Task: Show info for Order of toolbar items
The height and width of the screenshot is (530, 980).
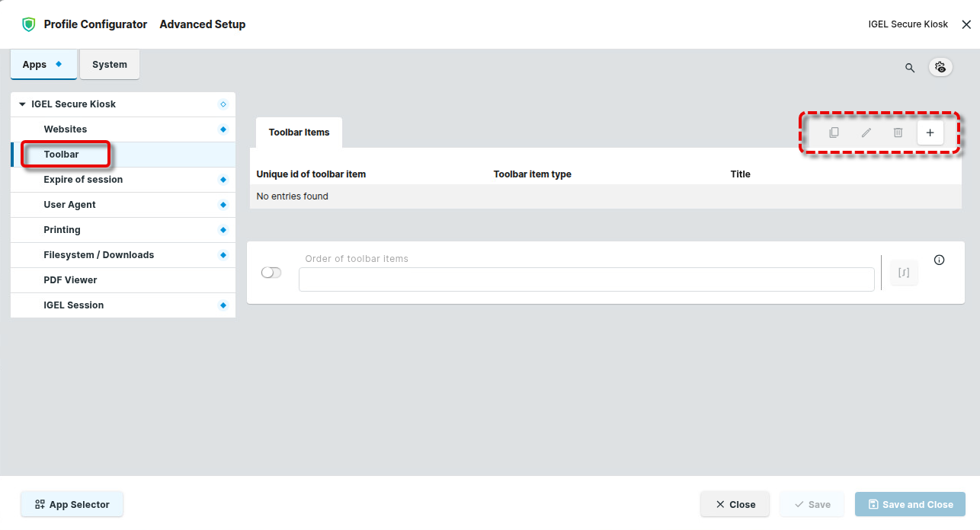Action: (939, 260)
